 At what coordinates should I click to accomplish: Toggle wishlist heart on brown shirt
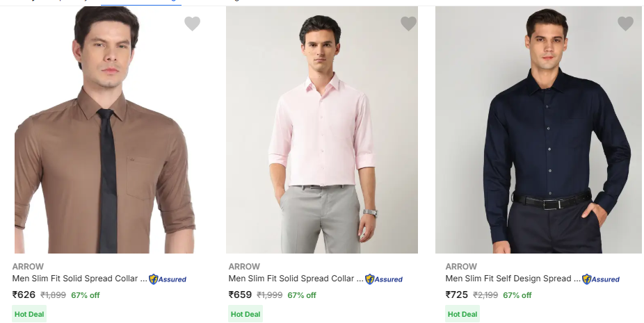coord(192,24)
